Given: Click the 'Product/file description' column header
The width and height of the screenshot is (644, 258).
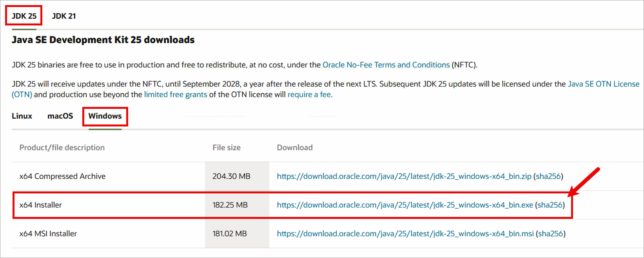Looking at the screenshot, I should (62, 148).
